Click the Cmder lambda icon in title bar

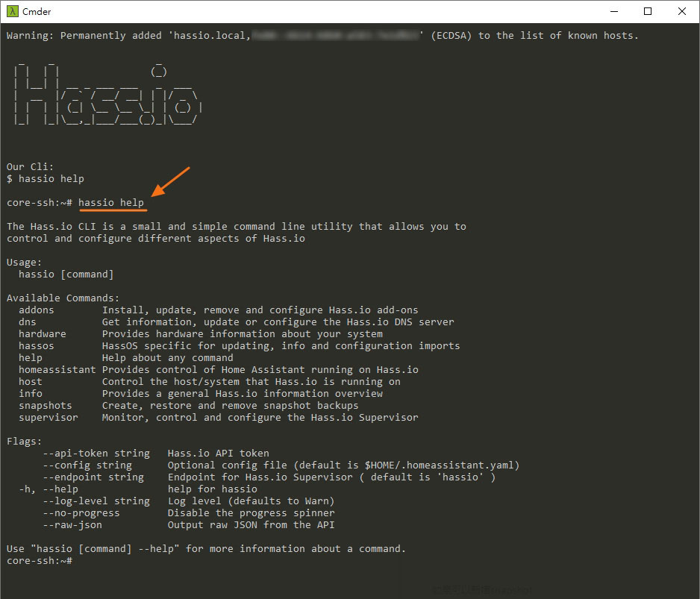12,12
